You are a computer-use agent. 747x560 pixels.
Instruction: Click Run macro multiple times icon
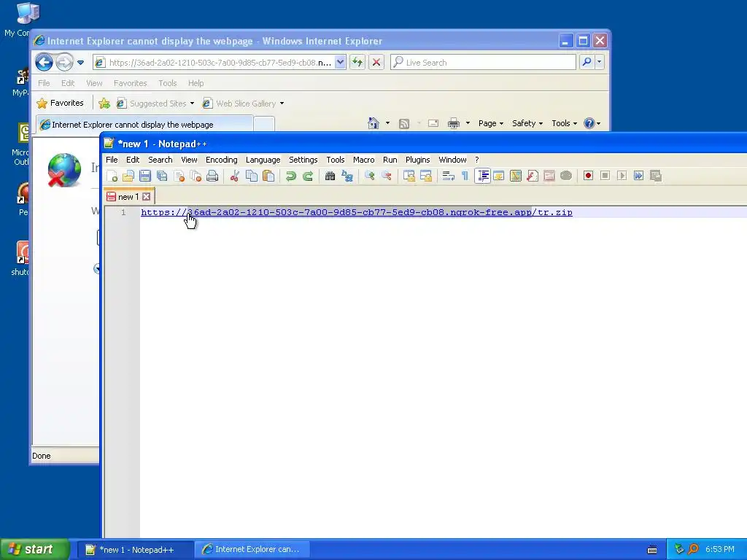point(639,176)
